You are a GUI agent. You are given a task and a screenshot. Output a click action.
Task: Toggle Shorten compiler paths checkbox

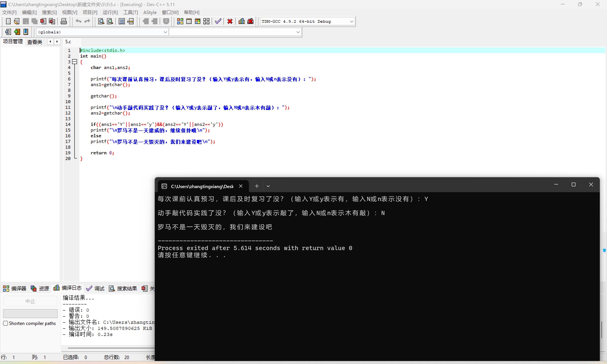pos(6,323)
